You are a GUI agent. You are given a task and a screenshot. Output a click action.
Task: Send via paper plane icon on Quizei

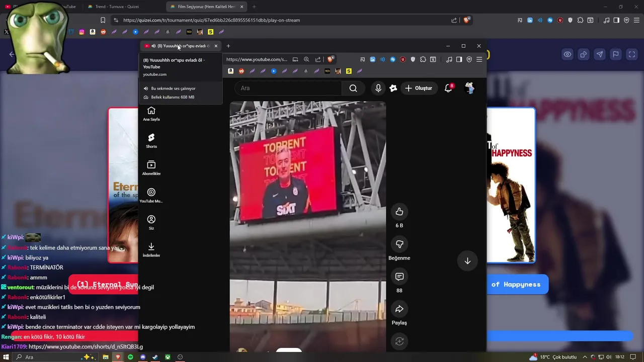tap(600, 54)
